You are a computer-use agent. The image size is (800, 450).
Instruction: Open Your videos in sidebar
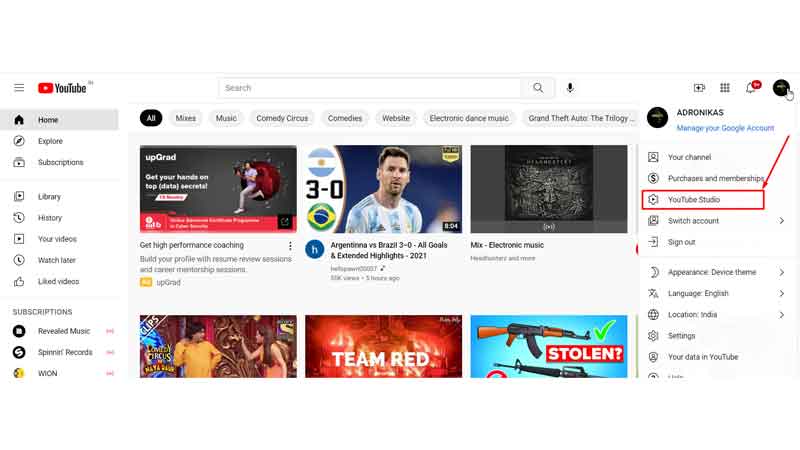[x=59, y=239]
